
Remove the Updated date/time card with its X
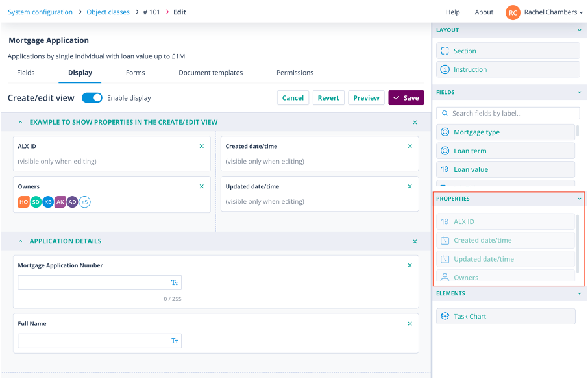[x=410, y=186]
